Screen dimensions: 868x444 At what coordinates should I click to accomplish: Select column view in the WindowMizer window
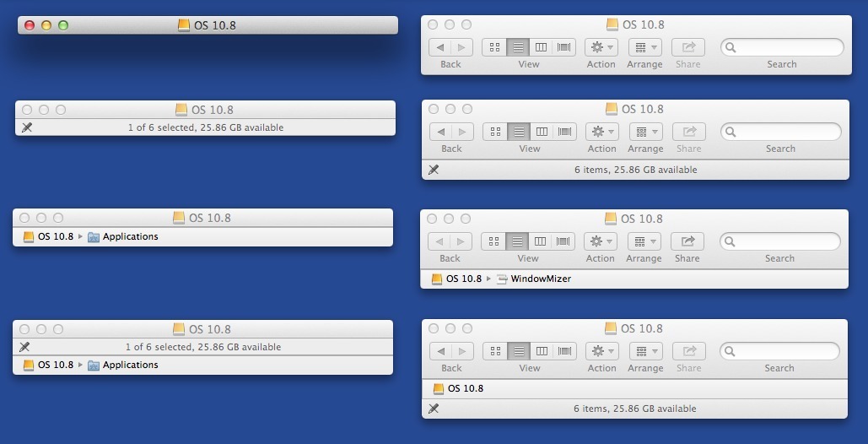pyautogui.click(x=541, y=241)
